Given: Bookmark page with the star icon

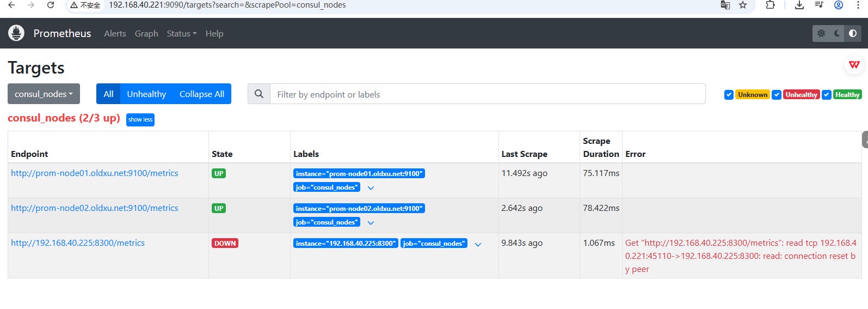Looking at the screenshot, I should 743,5.
